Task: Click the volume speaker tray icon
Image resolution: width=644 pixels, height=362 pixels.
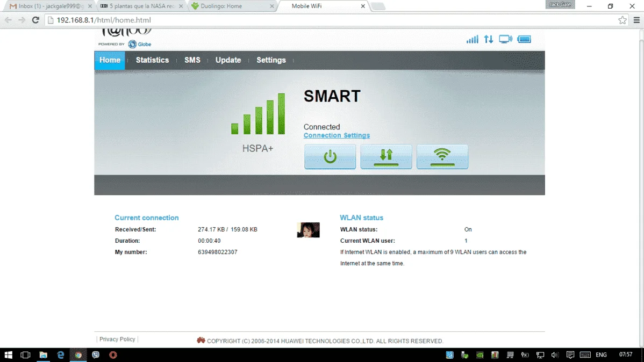Action: (x=555, y=355)
